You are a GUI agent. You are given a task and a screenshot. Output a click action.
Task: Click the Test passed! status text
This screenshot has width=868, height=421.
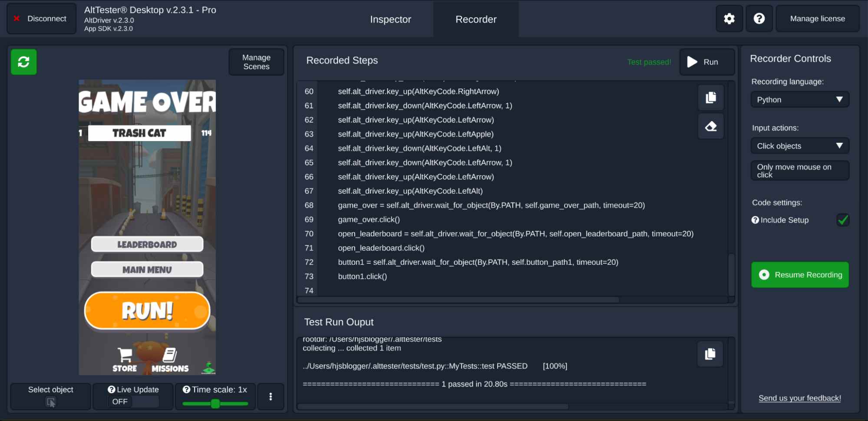click(649, 62)
